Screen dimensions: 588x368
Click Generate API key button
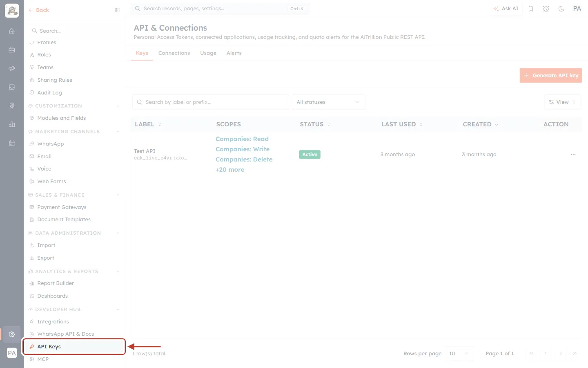coord(551,76)
